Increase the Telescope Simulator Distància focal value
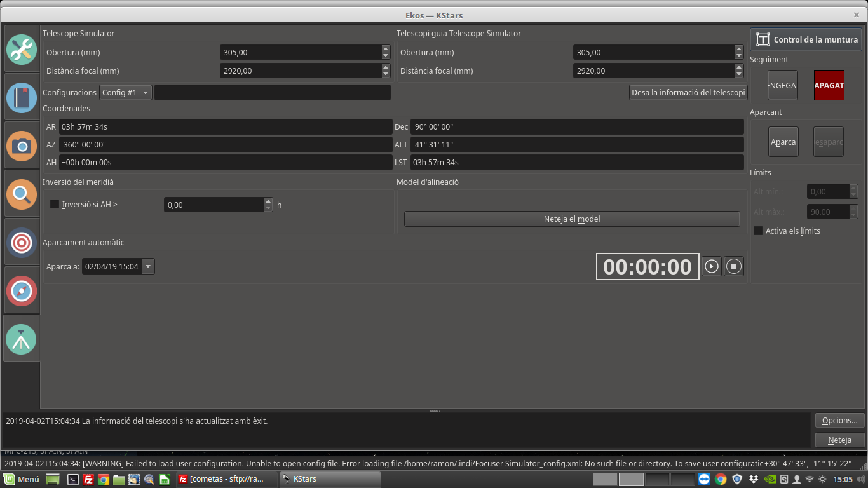Image resolution: width=868 pixels, height=488 pixels. click(x=386, y=67)
